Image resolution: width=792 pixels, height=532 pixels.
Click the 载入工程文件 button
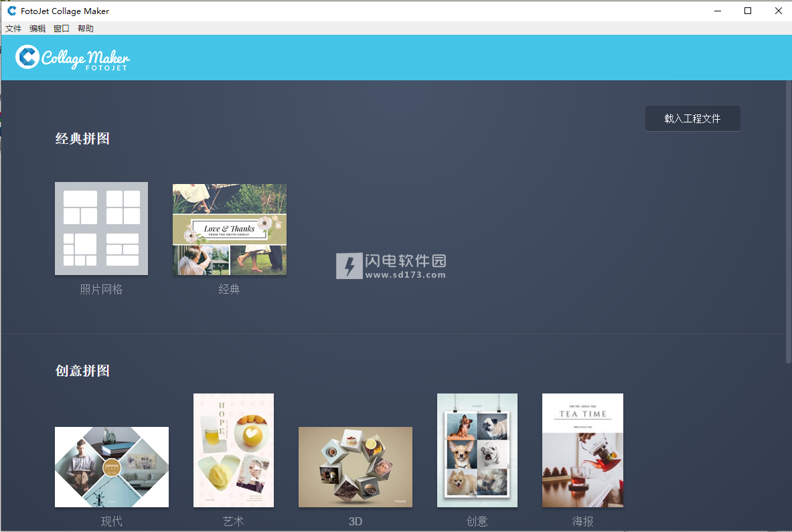pos(692,118)
